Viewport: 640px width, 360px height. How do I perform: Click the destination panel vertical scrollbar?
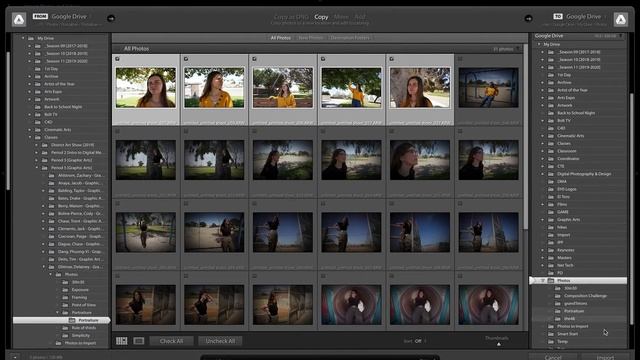tap(632, 208)
